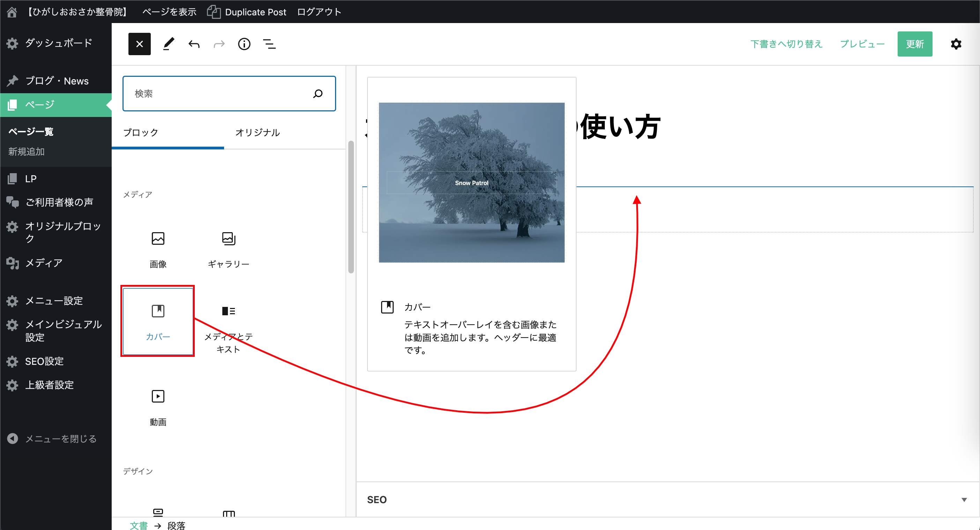Open the list view outline icon

click(269, 44)
